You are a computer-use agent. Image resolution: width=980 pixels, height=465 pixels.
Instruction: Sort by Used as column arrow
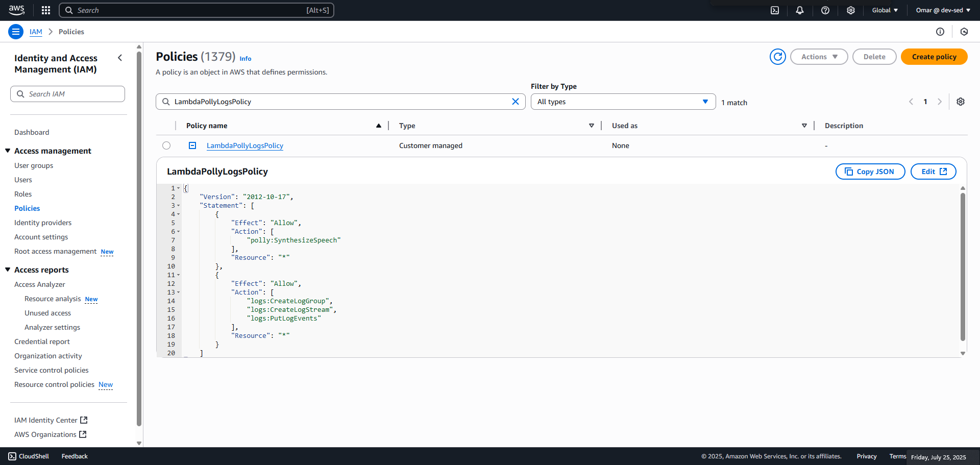click(804, 126)
